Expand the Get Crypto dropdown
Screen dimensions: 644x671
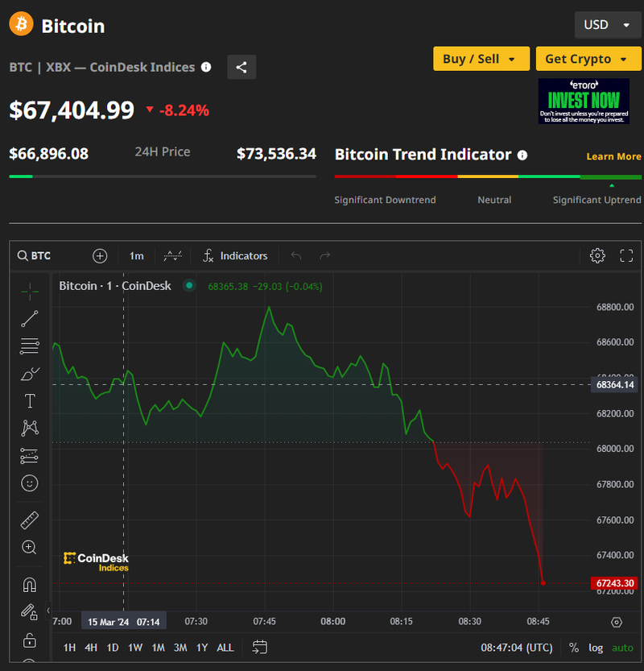587,59
